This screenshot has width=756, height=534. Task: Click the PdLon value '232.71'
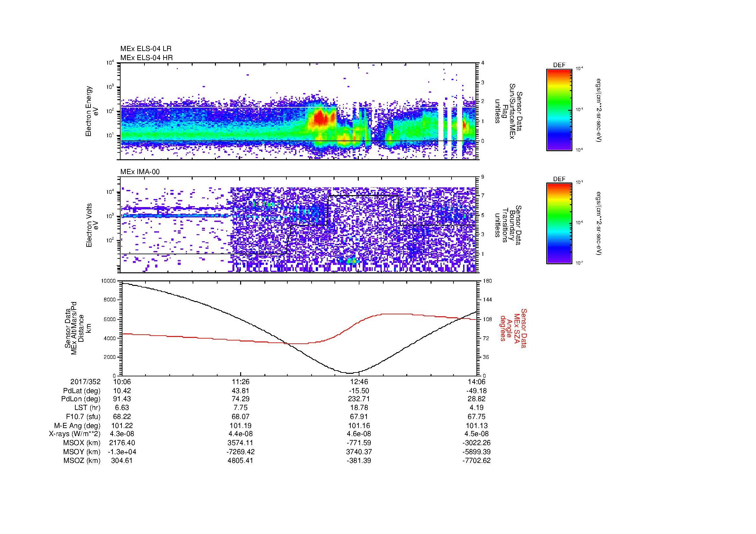[359, 399]
